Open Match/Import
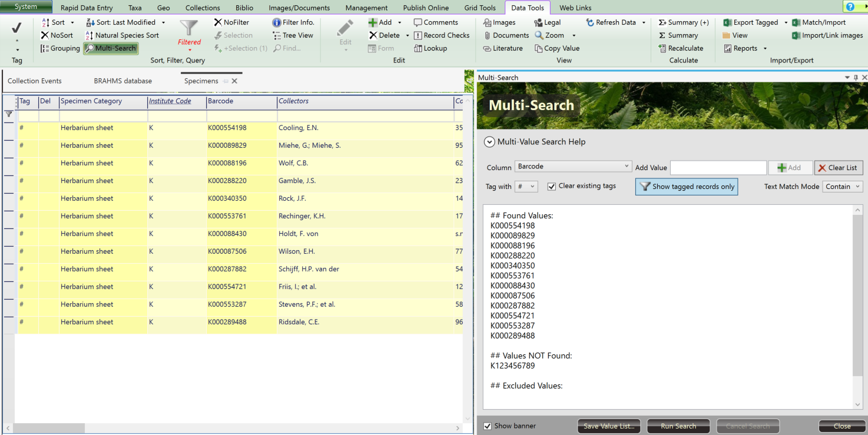 click(x=819, y=22)
